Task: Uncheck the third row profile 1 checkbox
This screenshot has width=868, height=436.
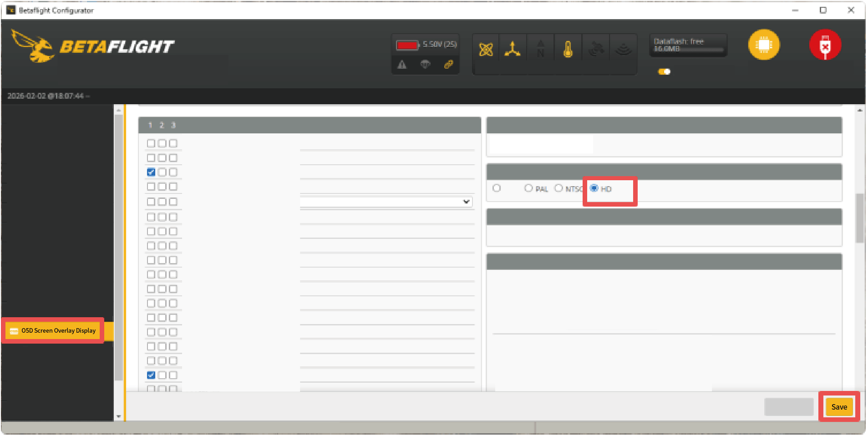Action: (x=151, y=172)
